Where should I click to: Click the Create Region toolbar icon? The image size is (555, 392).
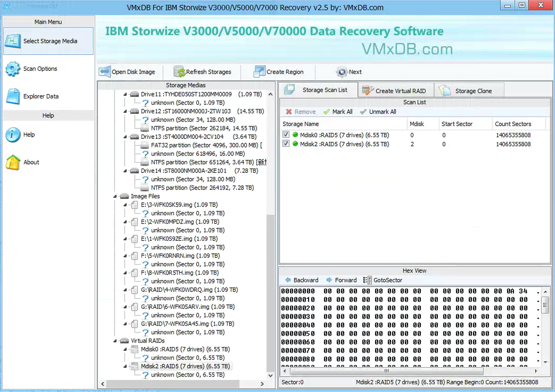259,72
